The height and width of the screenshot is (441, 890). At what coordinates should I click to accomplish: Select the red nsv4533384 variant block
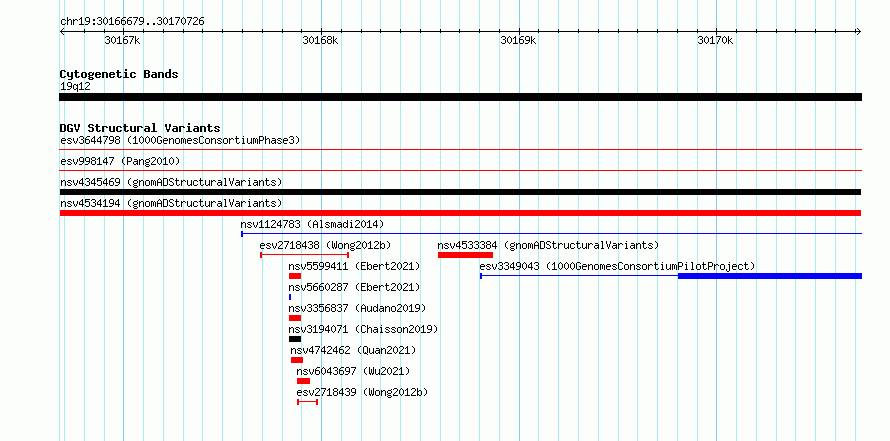[465, 255]
